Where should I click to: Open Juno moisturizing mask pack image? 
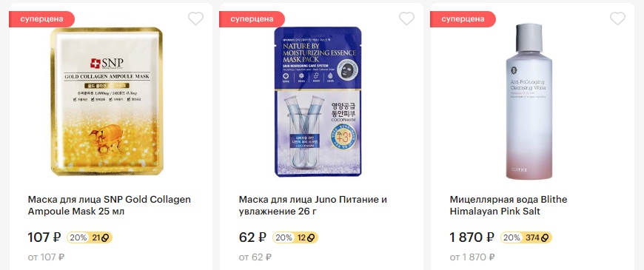pyautogui.click(x=318, y=102)
